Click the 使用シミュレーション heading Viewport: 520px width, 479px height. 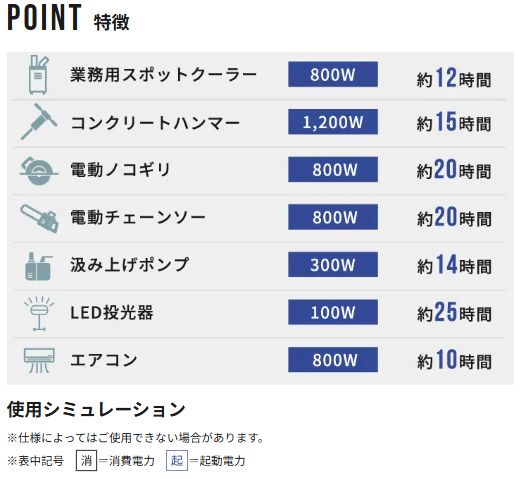pos(96,409)
